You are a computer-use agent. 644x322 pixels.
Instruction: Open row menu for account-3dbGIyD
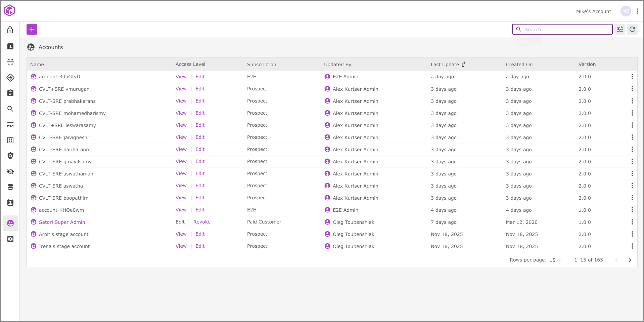(x=632, y=77)
